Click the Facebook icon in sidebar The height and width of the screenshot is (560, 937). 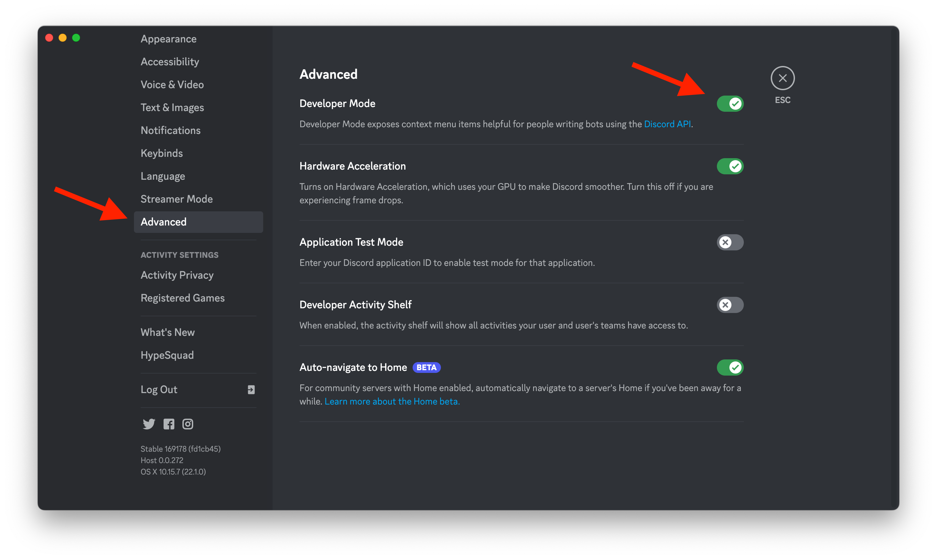point(169,424)
